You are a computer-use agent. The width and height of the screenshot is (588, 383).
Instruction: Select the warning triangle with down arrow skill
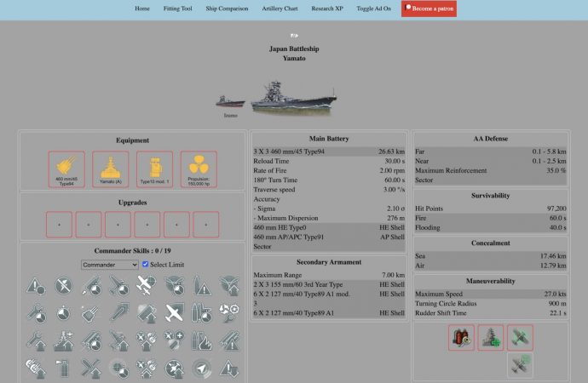click(x=229, y=369)
